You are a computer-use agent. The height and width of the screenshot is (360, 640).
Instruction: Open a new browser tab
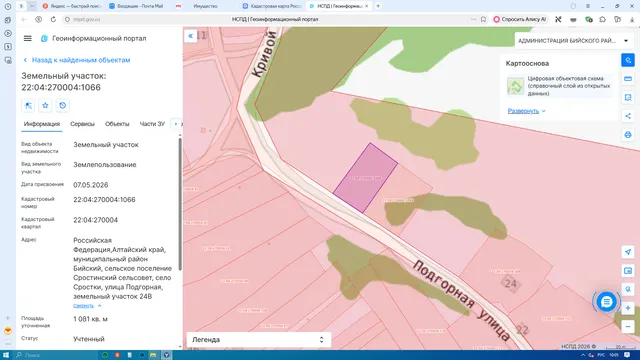[378, 6]
